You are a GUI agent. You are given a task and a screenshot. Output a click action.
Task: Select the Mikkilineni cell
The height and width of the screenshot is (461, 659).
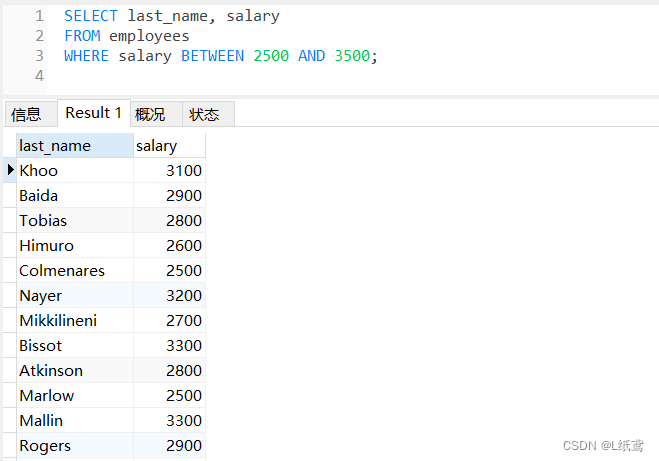pyautogui.click(x=75, y=320)
